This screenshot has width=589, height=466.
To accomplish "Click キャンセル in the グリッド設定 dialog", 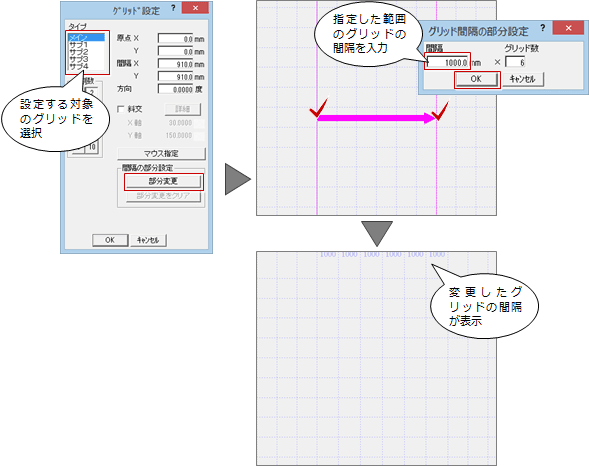I will [x=148, y=240].
